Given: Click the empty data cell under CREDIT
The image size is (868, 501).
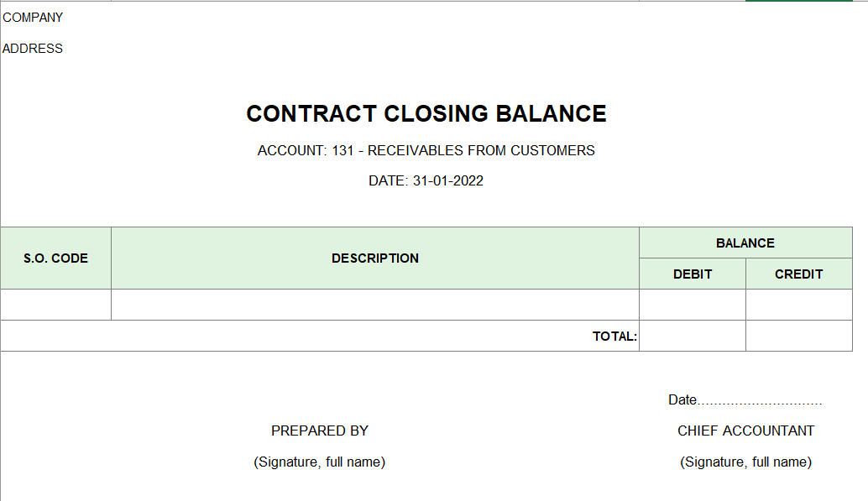Looking at the screenshot, I should [x=799, y=305].
